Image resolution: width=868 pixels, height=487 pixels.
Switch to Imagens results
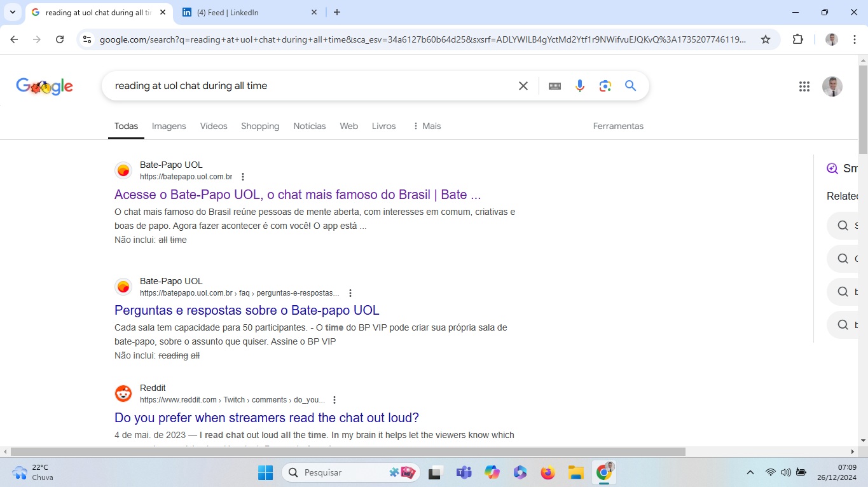coord(169,126)
